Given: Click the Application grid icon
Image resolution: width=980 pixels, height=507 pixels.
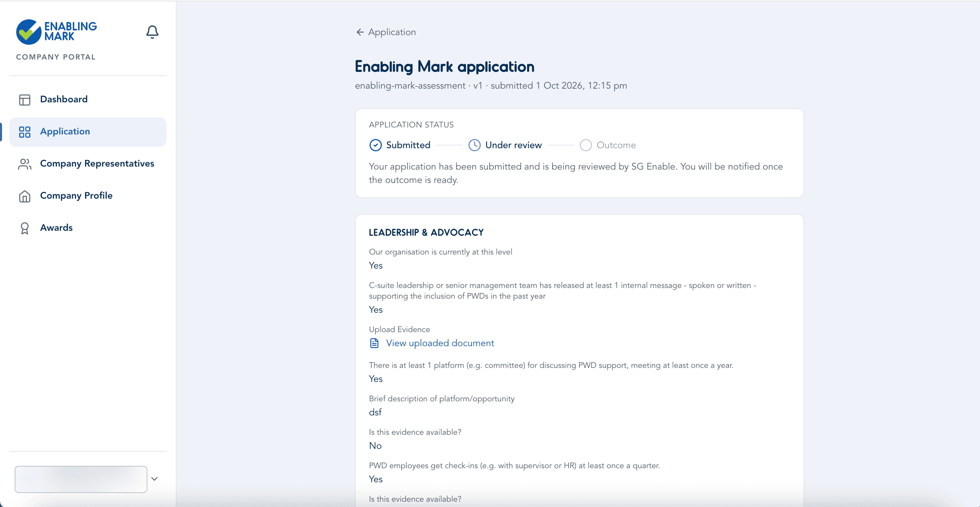Looking at the screenshot, I should pos(25,132).
